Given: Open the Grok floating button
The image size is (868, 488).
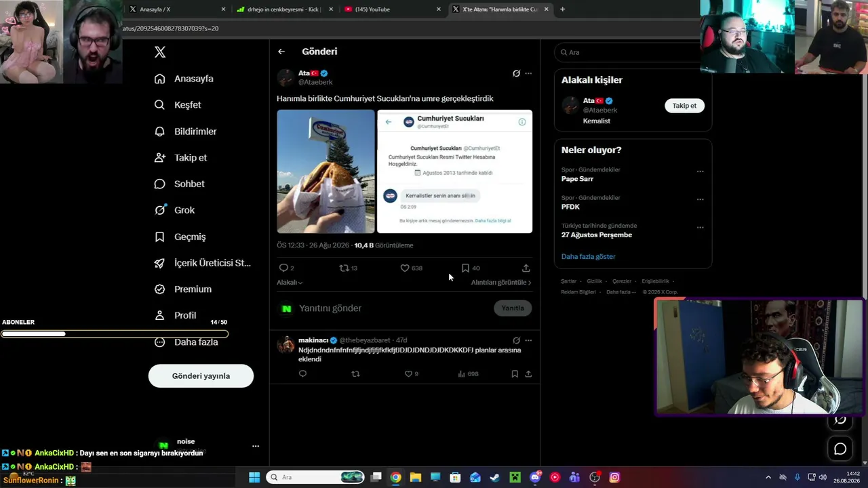Looking at the screenshot, I should click(840, 420).
